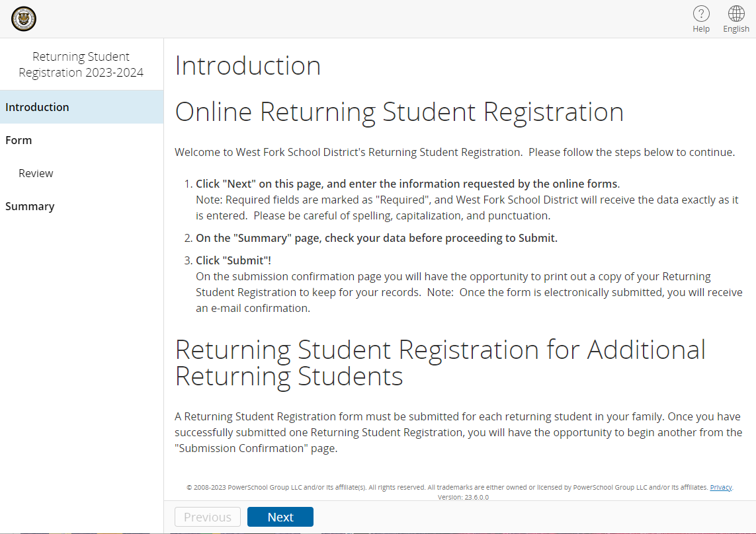This screenshot has height=534, width=756.
Task: Click the "Additional Returning Students" section heading
Action: 441,363
